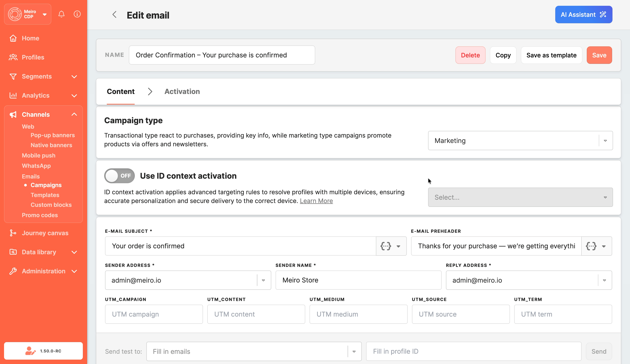Click the info circle icon

point(77,14)
